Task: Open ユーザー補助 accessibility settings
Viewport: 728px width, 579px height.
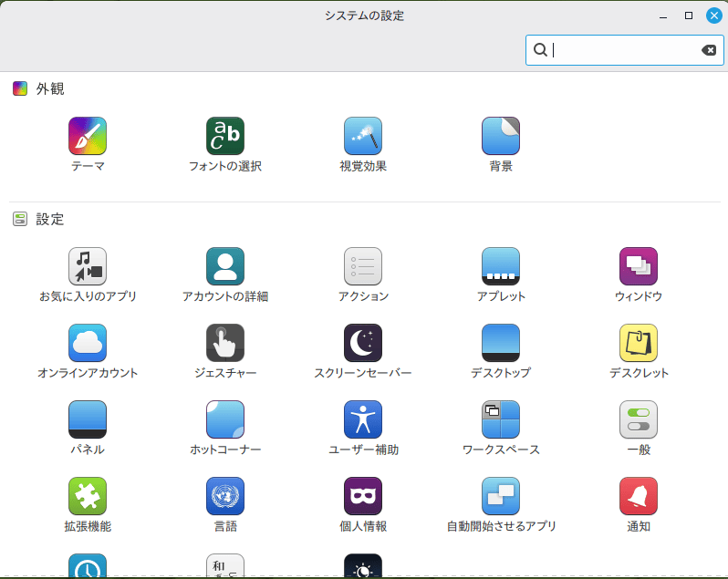Action: point(363,419)
